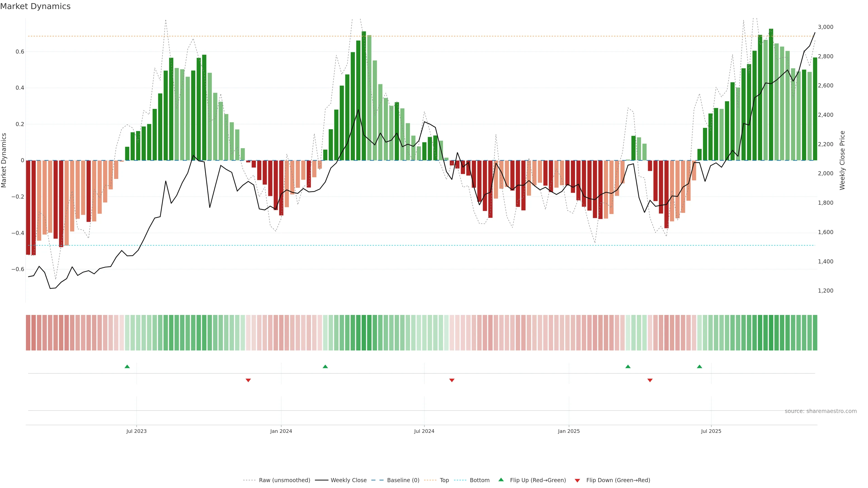Image resolution: width=868 pixels, height=488 pixels.
Task: Click the Flip Up triangle just before Jul 2025
Action: coord(700,366)
